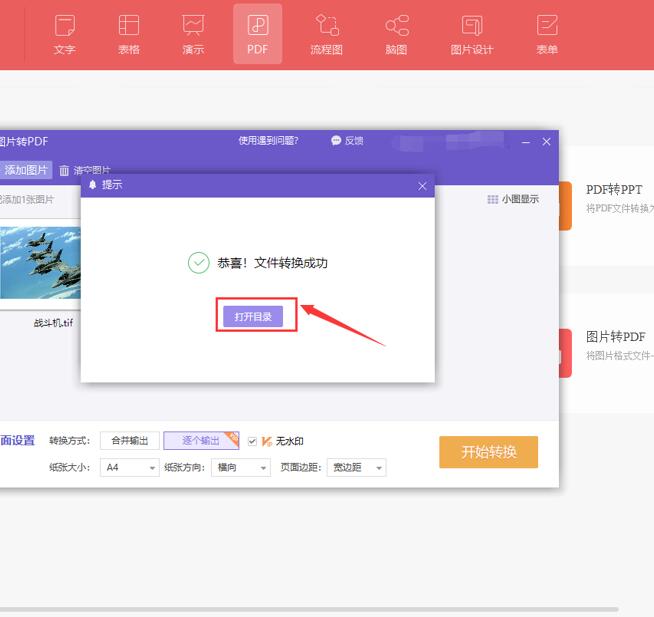Click the 添加图片 button

pyautogui.click(x=25, y=170)
